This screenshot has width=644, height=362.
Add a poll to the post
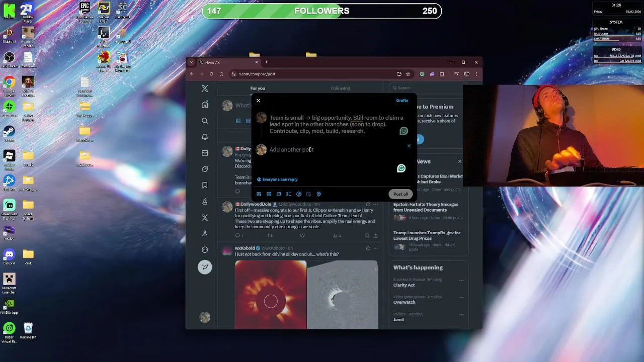point(289,194)
